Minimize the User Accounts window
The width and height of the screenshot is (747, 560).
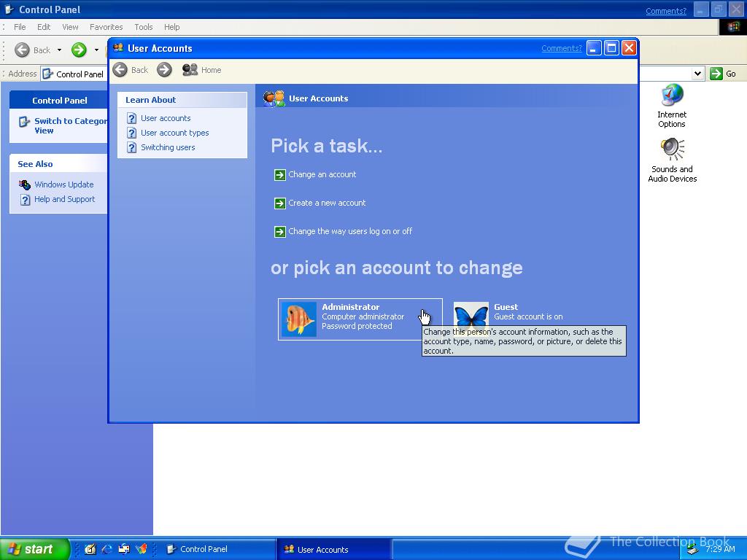coord(594,48)
